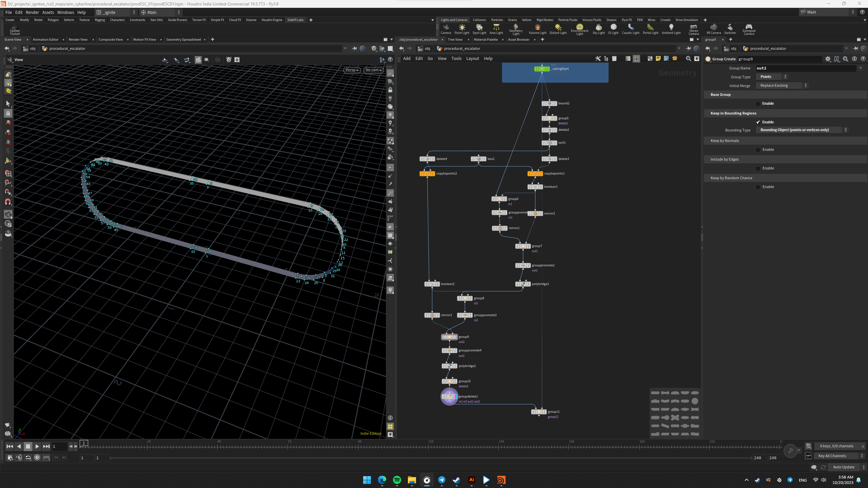Select the polybridge2 node

click(x=449, y=366)
